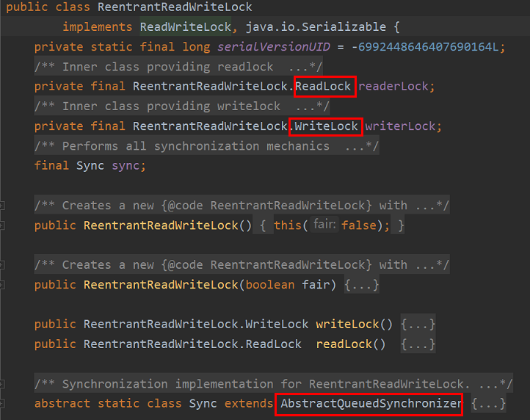Click the readerLock field name
Image resolution: width=530 pixels, height=420 pixels.
[393, 86]
